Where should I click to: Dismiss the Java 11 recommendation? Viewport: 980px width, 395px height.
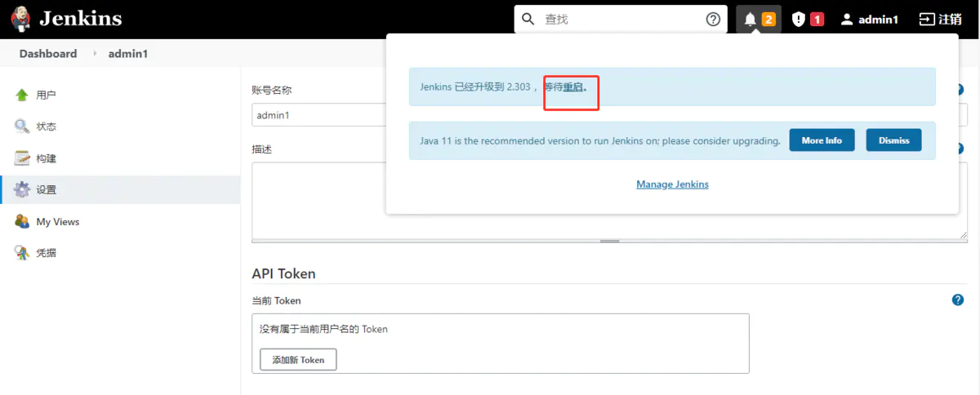tap(893, 140)
